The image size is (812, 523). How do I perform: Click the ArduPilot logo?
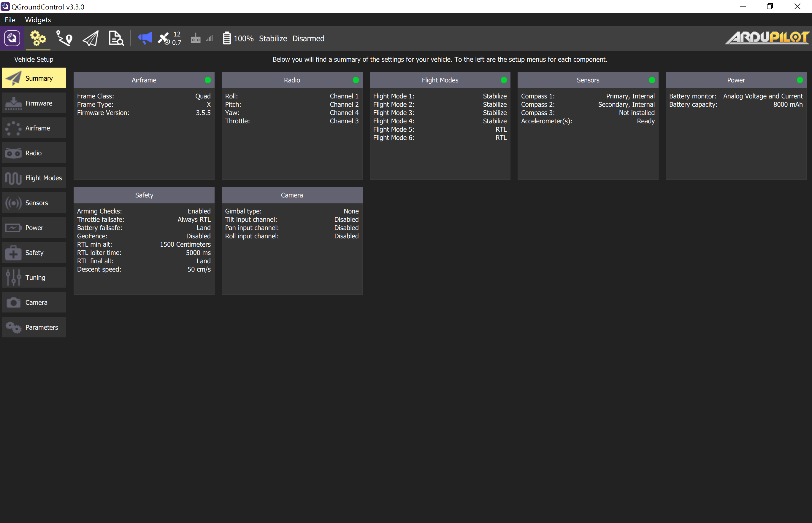click(x=767, y=38)
